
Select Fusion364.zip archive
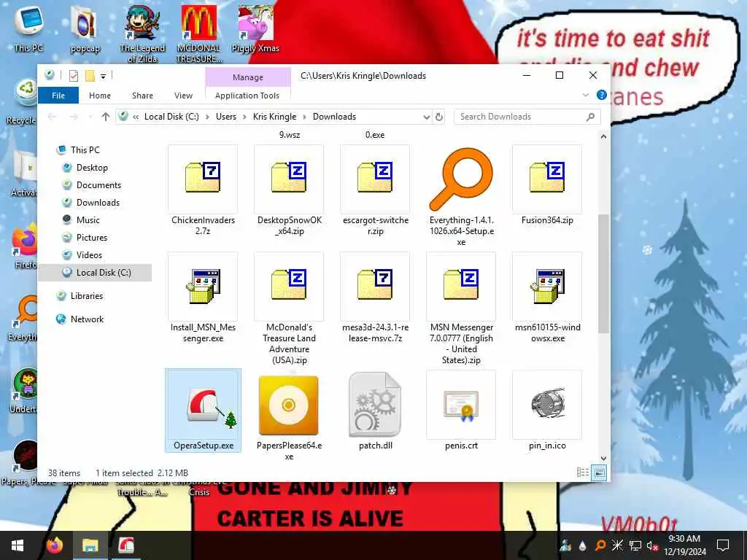pos(547,186)
